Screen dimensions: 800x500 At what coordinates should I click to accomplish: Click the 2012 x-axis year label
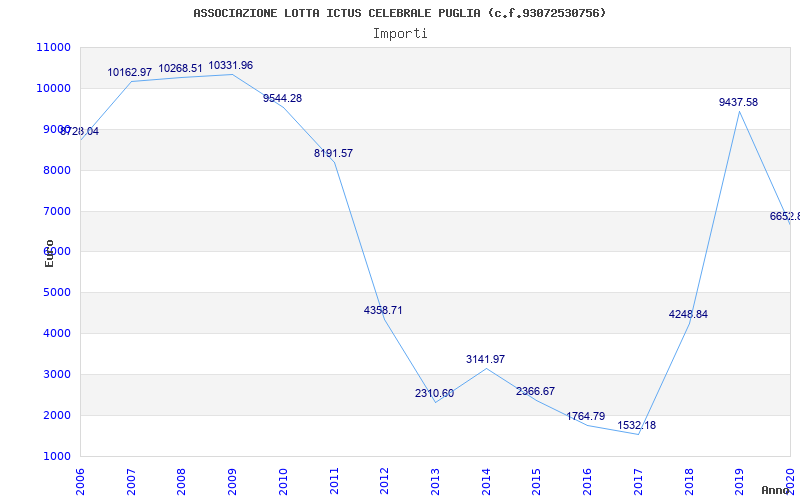(x=384, y=481)
